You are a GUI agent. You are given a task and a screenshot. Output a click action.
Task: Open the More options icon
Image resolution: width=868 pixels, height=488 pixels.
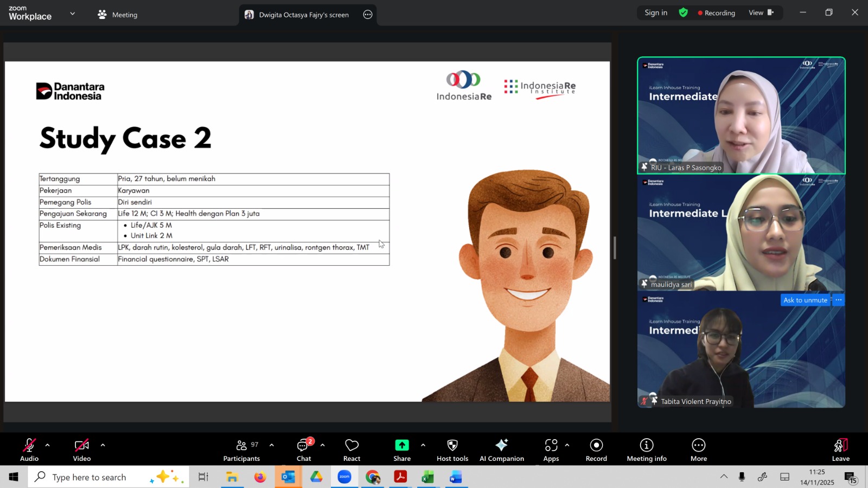point(698,446)
